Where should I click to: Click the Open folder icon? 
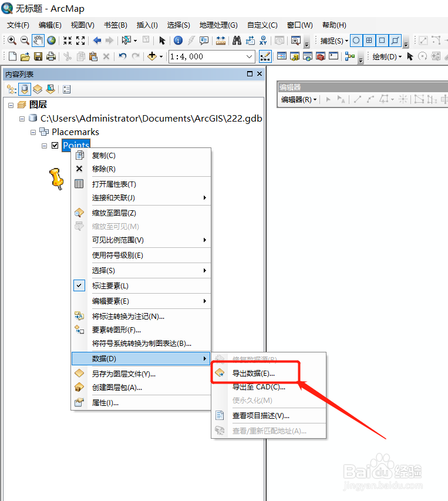pyautogui.click(x=25, y=56)
